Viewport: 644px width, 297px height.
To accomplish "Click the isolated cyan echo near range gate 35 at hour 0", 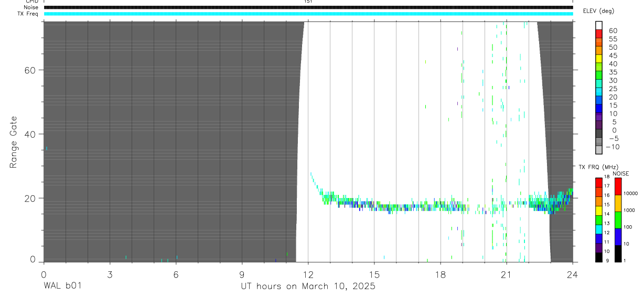I will (x=47, y=148).
